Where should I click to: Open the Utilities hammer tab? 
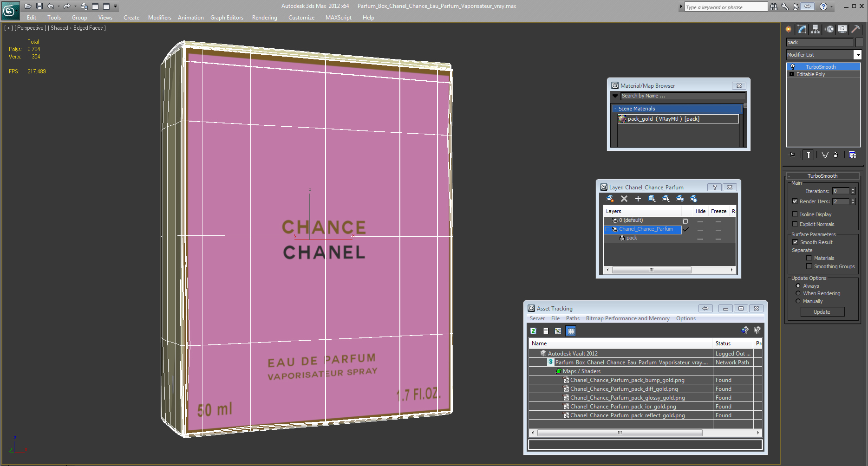855,29
